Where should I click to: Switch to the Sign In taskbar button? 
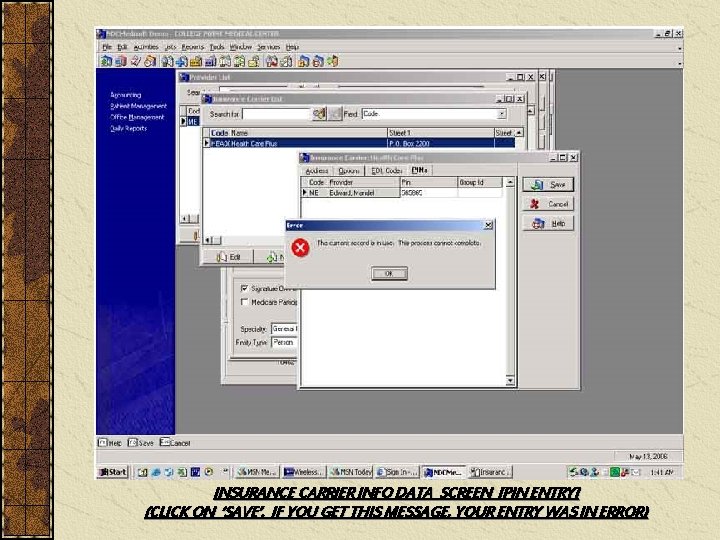[x=398, y=472]
